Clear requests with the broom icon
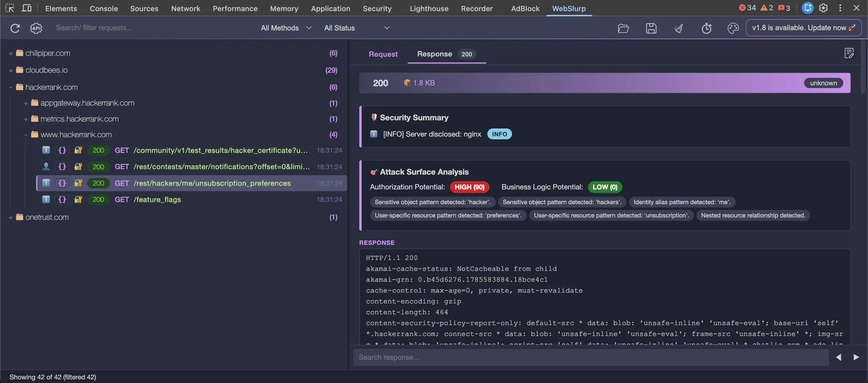The width and height of the screenshot is (868, 383). [x=679, y=28]
